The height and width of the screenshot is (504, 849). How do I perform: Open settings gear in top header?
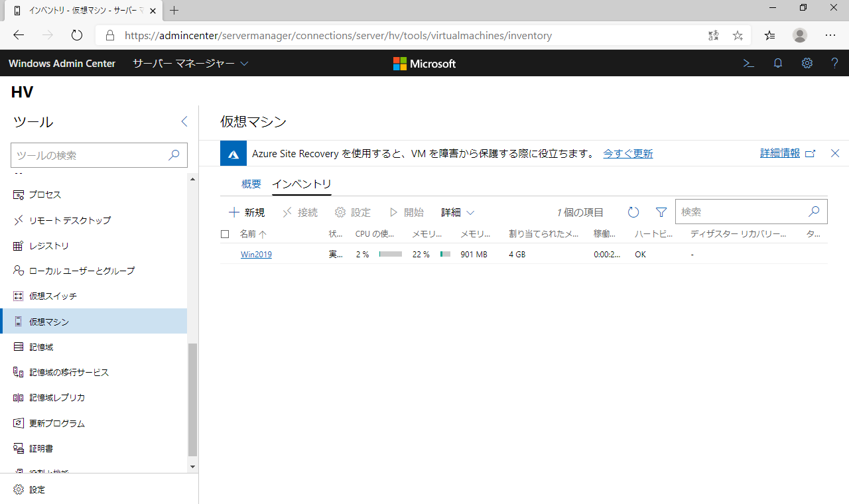click(x=807, y=64)
